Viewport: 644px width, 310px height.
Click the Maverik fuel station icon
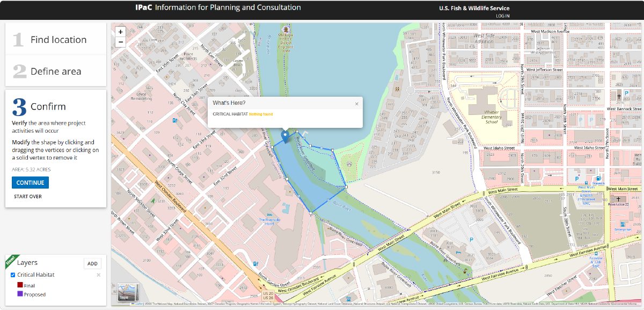(x=598, y=178)
